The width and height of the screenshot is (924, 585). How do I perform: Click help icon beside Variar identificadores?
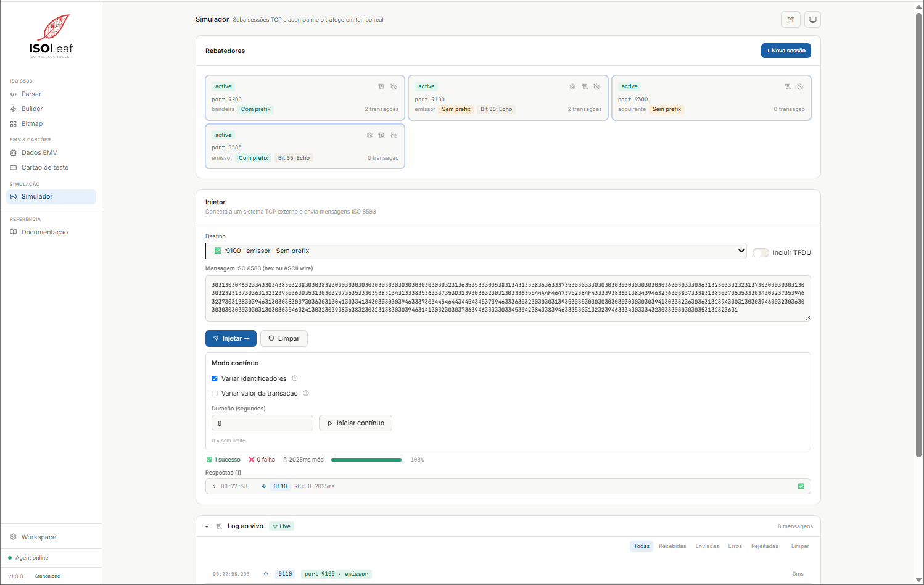coord(295,378)
